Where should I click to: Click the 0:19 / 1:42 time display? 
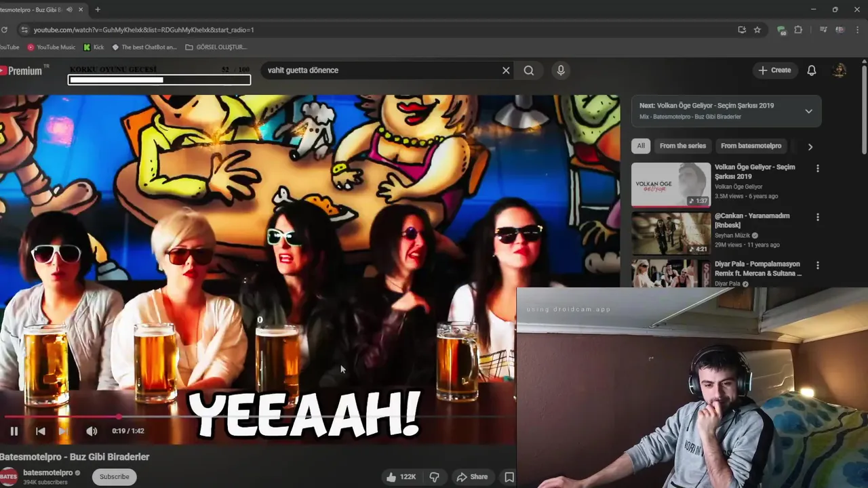click(128, 431)
